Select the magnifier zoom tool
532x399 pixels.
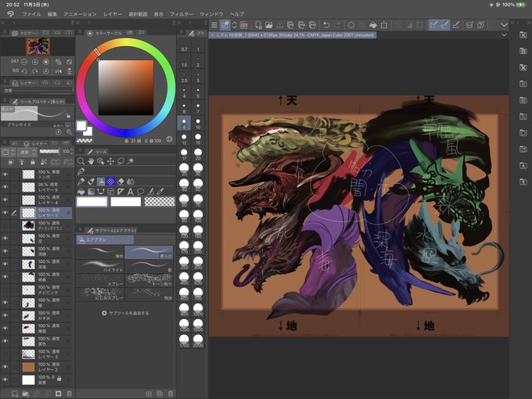tap(81, 161)
